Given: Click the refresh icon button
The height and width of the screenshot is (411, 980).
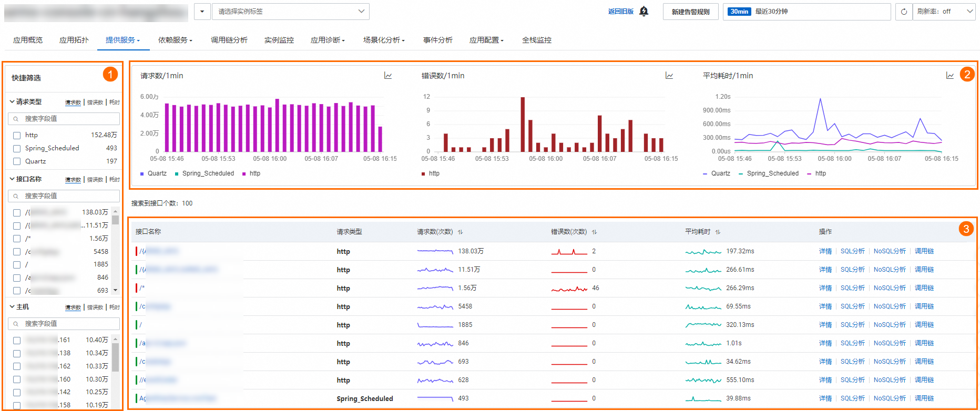Looking at the screenshot, I should [904, 12].
